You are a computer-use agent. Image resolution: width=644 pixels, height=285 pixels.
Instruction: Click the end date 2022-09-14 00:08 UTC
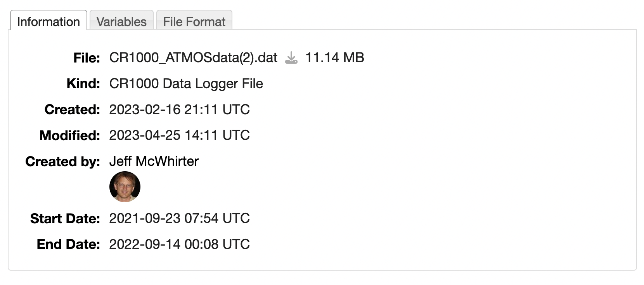tap(179, 244)
